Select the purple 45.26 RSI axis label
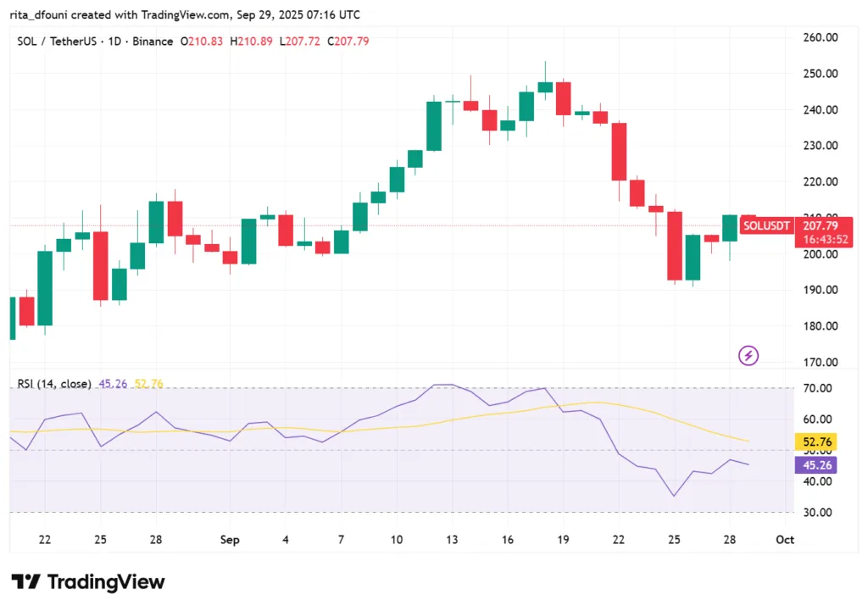 click(x=819, y=464)
